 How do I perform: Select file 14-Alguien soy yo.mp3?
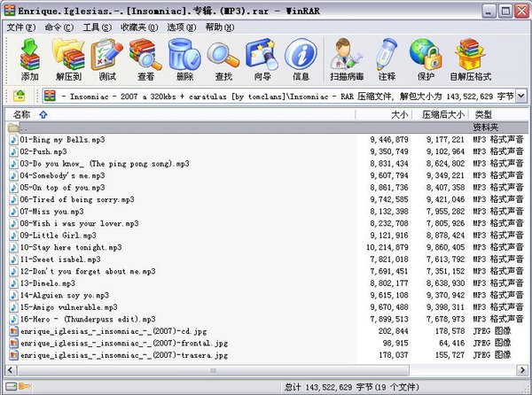pos(65,295)
